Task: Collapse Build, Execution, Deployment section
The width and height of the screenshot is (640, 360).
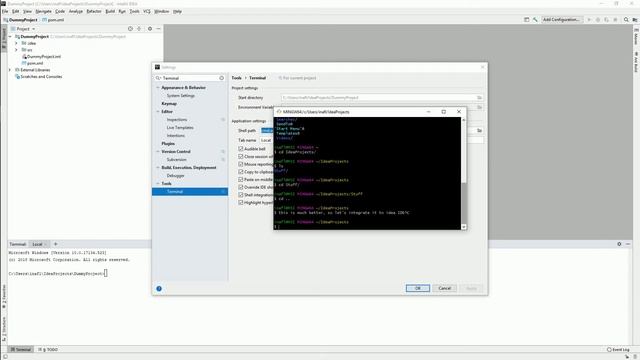Action: point(158,168)
